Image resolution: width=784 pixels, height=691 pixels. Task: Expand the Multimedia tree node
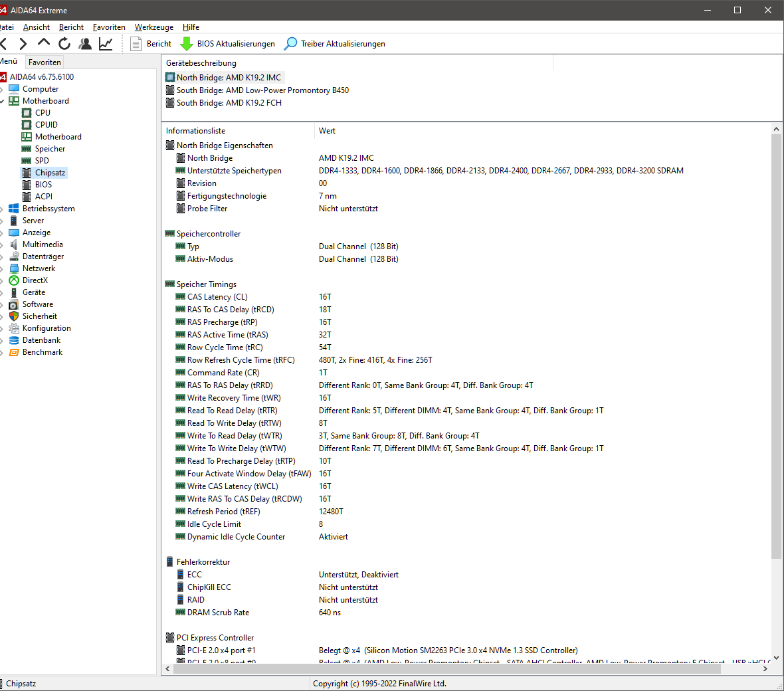[1, 245]
